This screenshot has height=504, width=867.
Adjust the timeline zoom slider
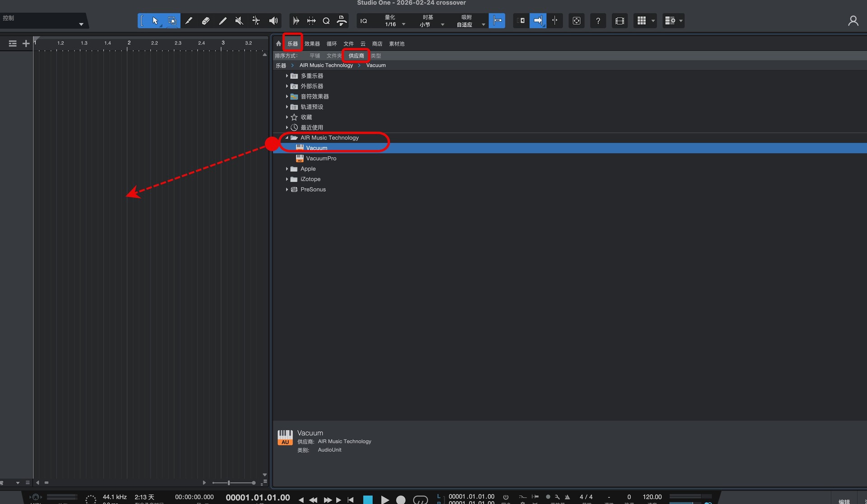point(229,483)
